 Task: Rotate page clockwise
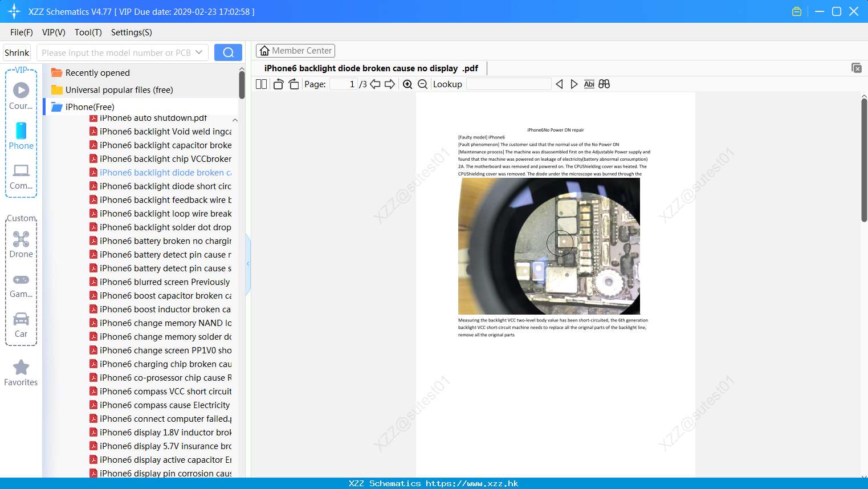[294, 84]
